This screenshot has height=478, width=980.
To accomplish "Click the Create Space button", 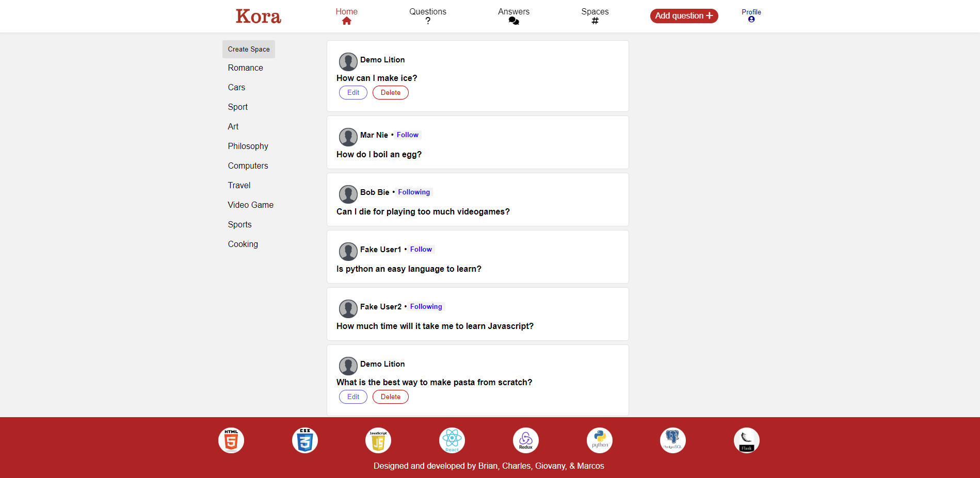I will (249, 50).
